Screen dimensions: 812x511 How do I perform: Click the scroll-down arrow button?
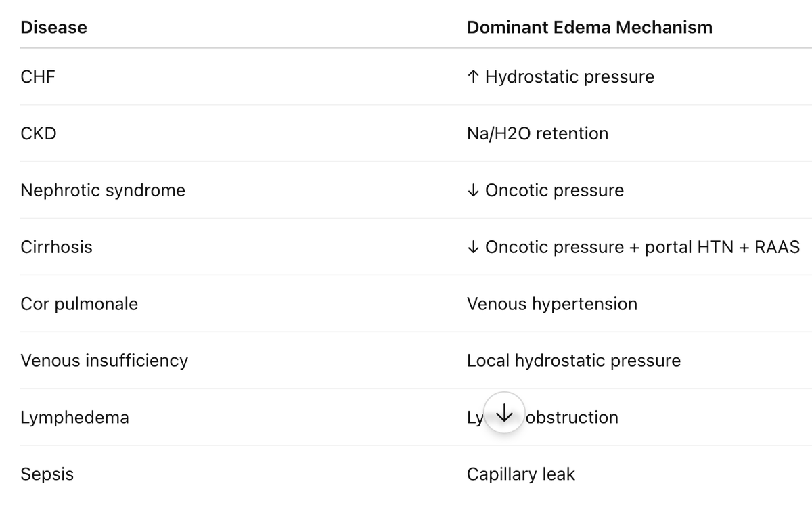[x=504, y=413]
